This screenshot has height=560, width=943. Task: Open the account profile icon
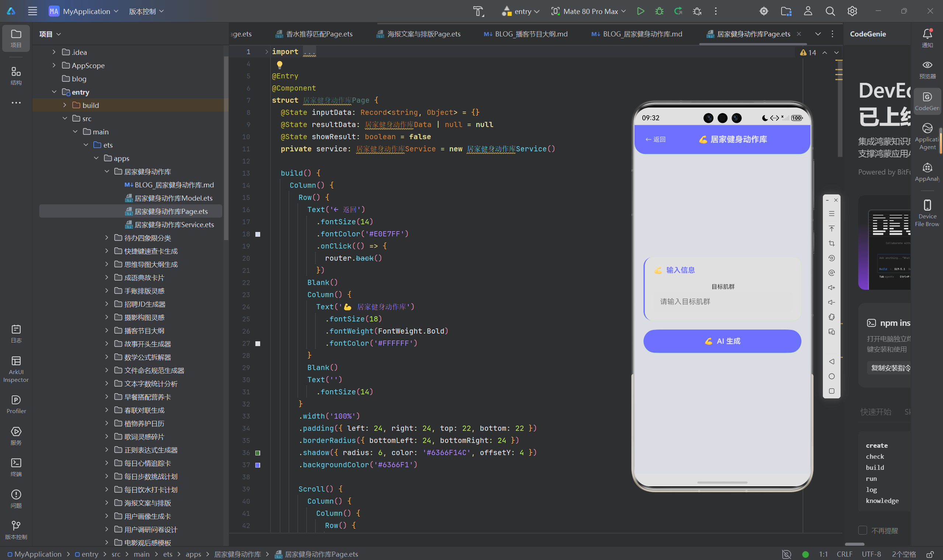808,11
